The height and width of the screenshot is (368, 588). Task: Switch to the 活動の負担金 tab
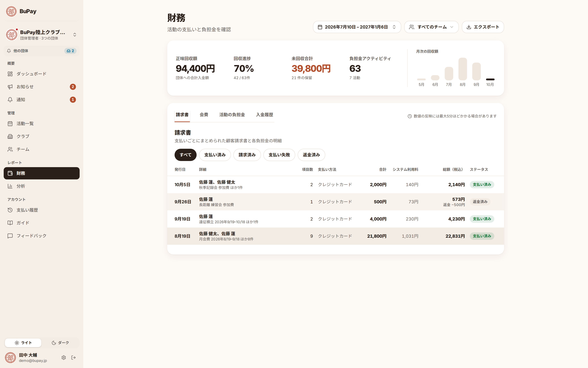pyautogui.click(x=232, y=115)
